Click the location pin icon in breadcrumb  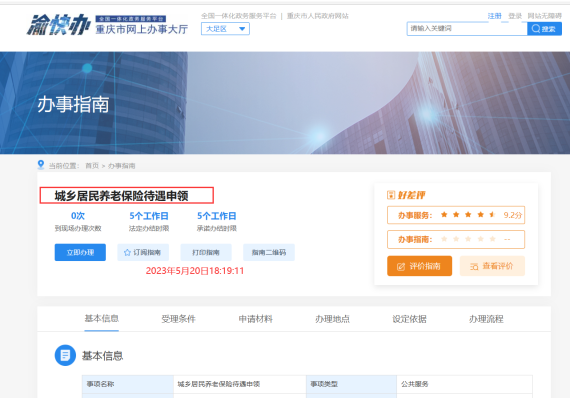41,165
